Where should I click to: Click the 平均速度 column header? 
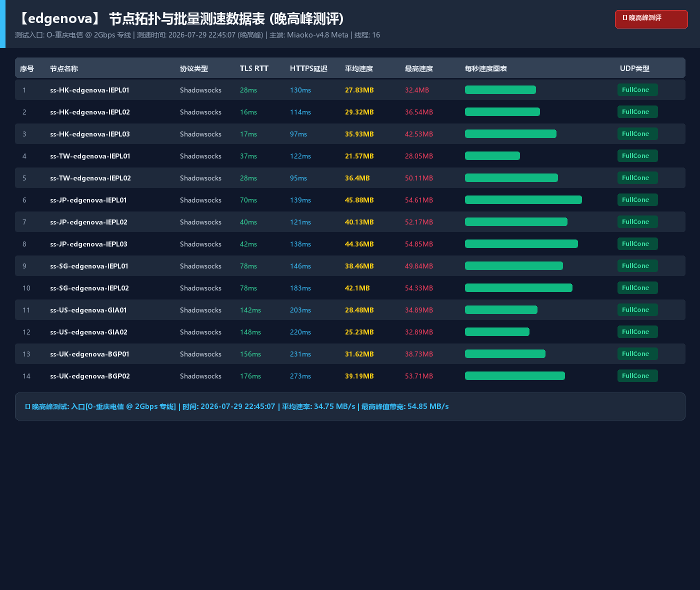(359, 68)
